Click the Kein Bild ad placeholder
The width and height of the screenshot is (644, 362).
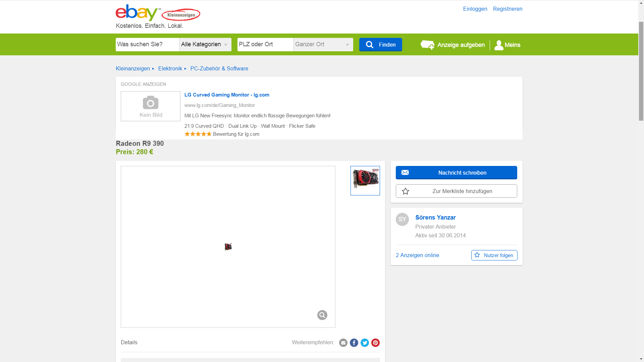tap(151, 106)
